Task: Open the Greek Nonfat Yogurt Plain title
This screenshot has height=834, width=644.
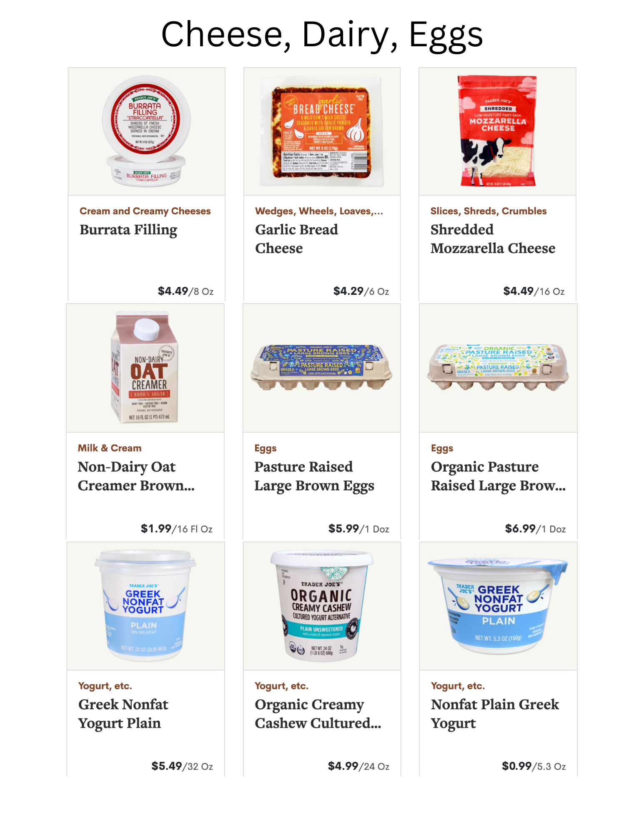Action: [x=123, y=714]
